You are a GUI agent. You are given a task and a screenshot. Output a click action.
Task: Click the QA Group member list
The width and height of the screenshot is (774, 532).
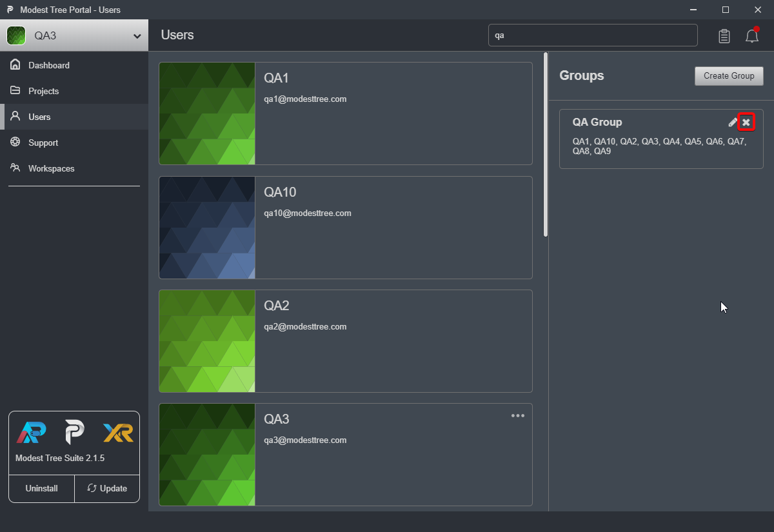(659, 146)
